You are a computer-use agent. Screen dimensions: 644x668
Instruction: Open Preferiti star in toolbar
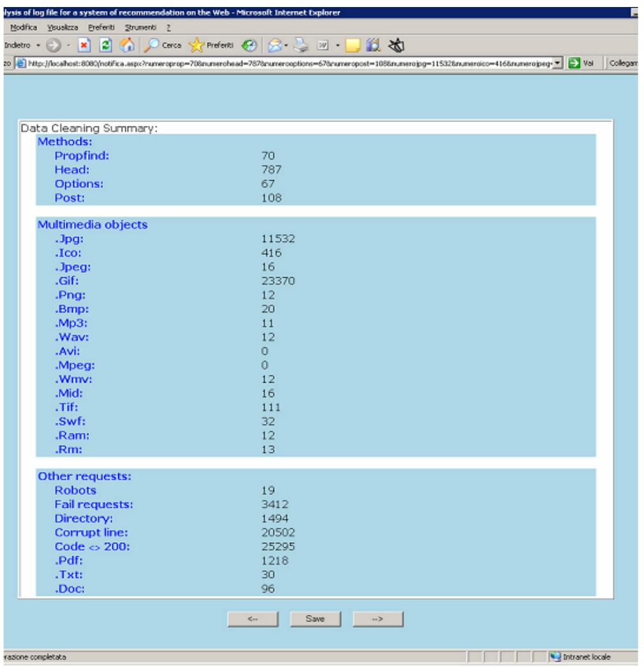coord(211,45)
